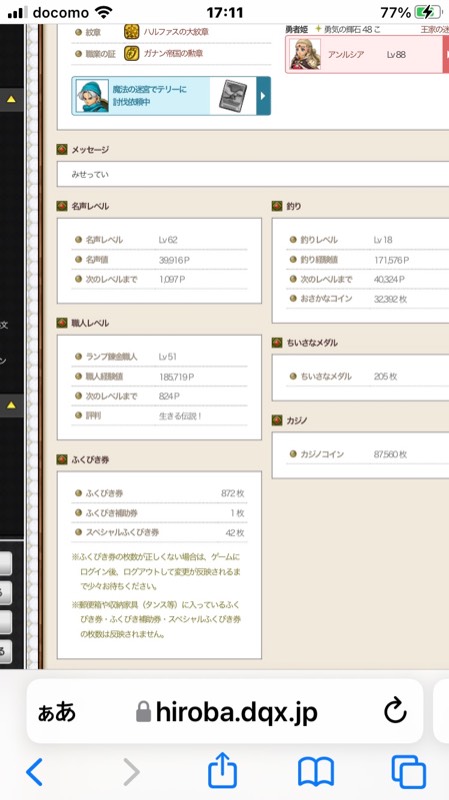Select the 職人経験値 value 185,719P
Screen dimensions: 449x800
tap(177, 377)
